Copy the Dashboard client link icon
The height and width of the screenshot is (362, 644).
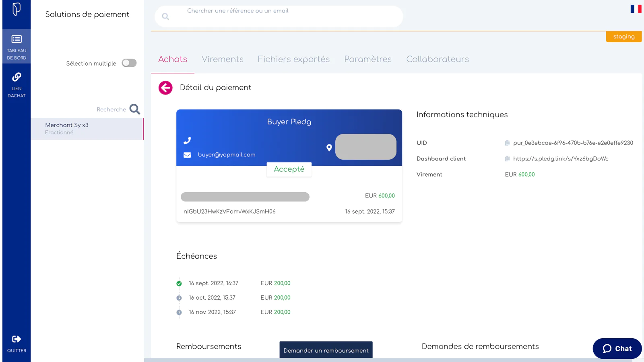(x=507, y=159)
